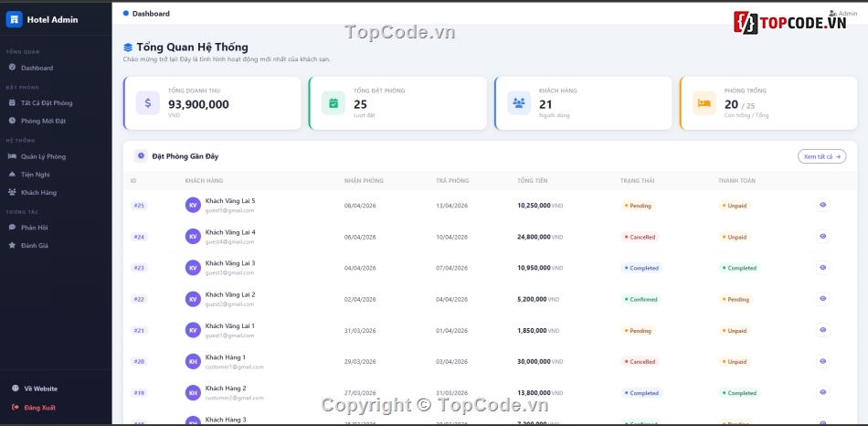Click the calendar-check bookings icon

click(333, 103)
